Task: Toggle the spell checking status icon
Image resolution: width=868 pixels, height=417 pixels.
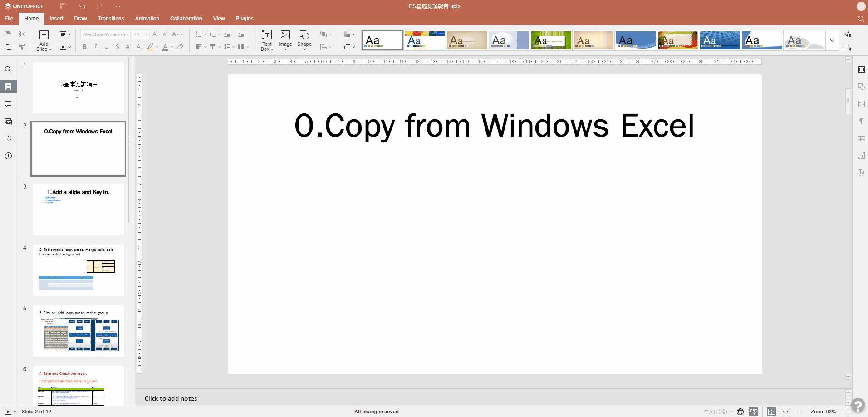Action: (x=754, y=412)
